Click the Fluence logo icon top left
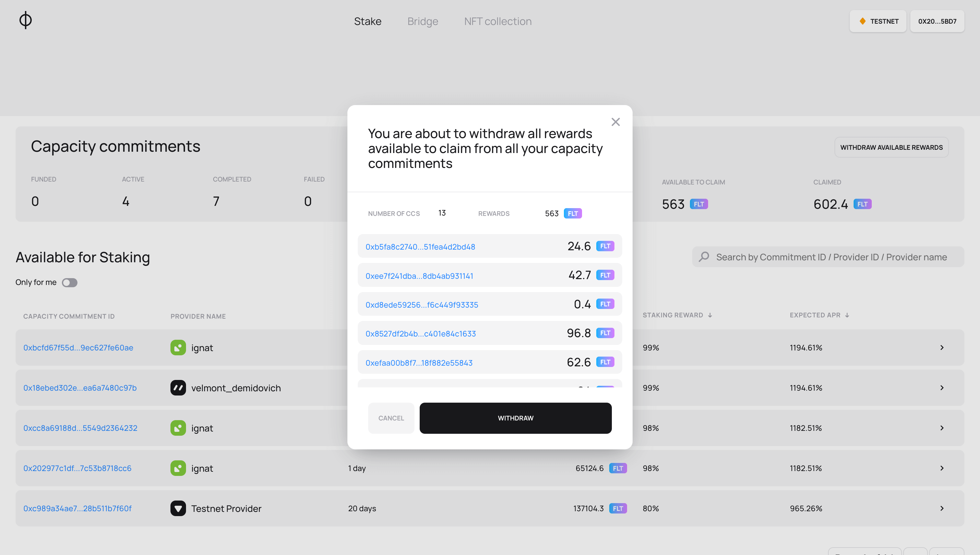The width and height of the screenshot is (980, 555). tap(25, 20)
